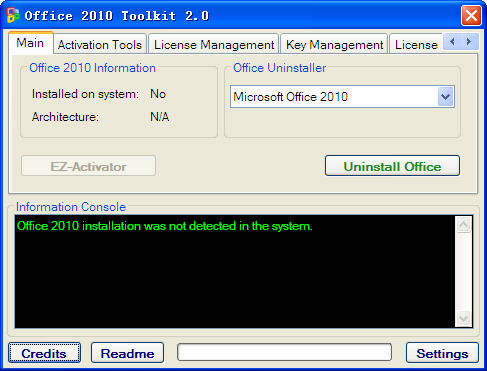
Task: Click the console scrollbar down arrow
Action: coord(464,318)
